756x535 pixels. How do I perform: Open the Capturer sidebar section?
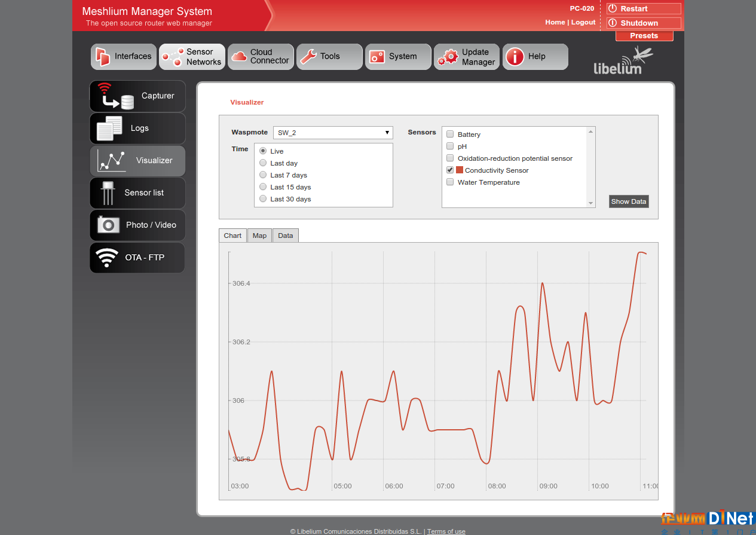(x=137, y=96)
